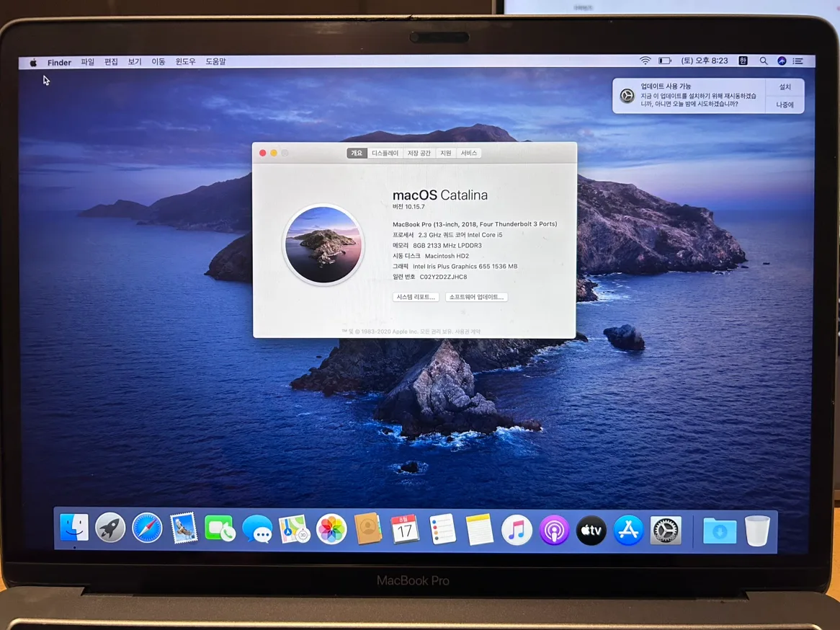Open Podcasts from the Dock

point(554,531)
